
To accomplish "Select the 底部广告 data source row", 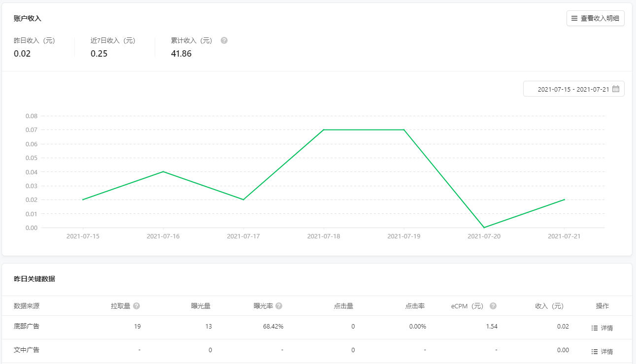I will (27, 327).
